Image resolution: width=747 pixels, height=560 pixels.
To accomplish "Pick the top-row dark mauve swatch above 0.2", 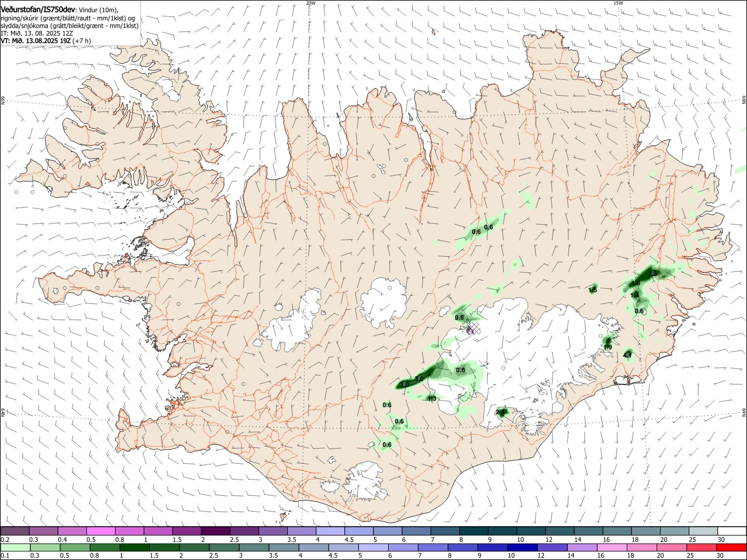I will [x=15, y=531].
